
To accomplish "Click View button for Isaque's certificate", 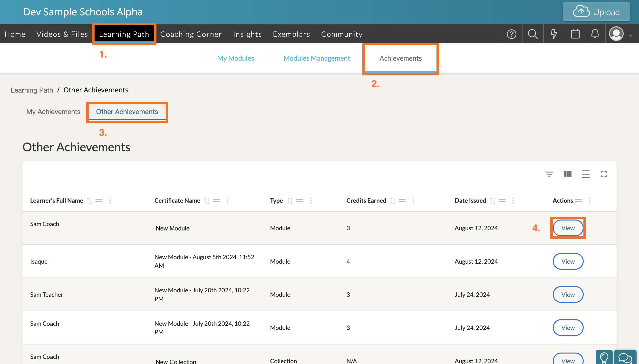I will coord(568,261).
